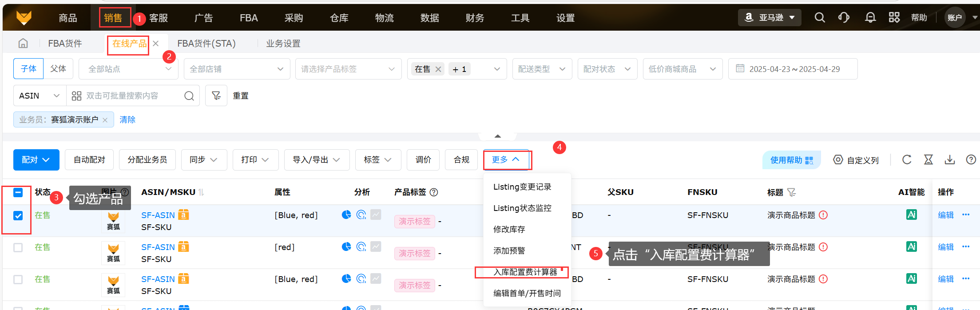The height and width of the screenshot is (310, 980).
Task: Click the refresh list icon
Action: click(907, 159)
